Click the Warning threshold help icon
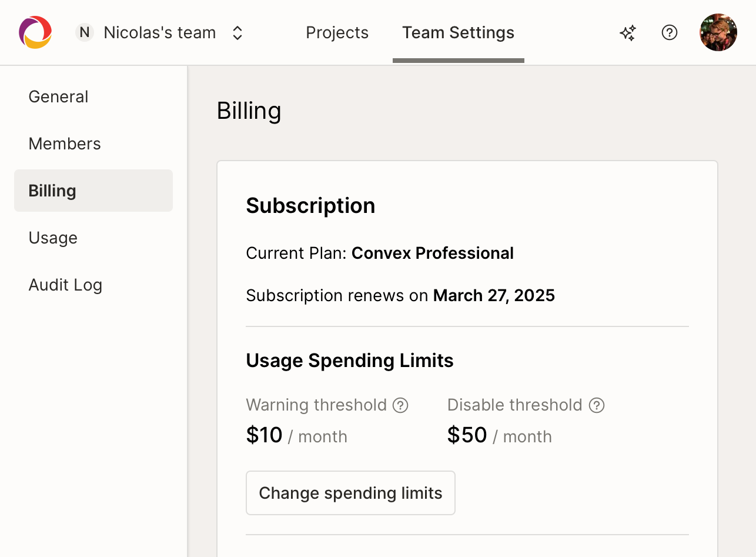 (400, 405)
